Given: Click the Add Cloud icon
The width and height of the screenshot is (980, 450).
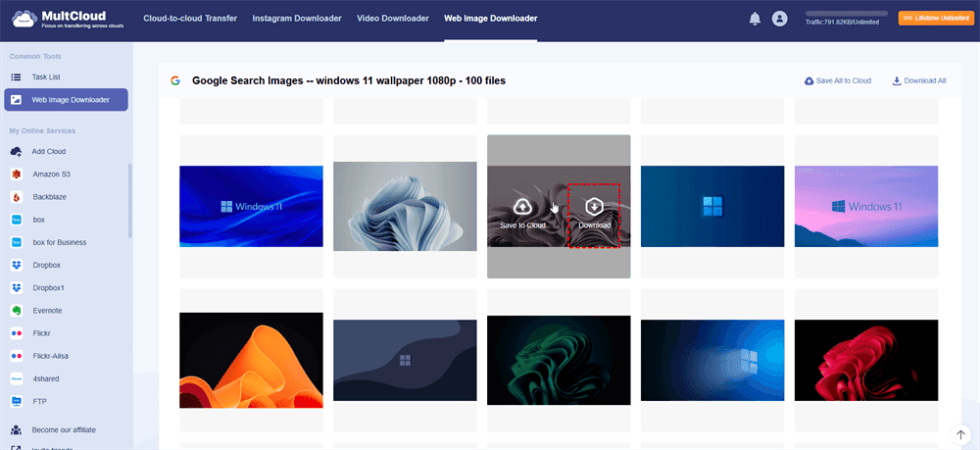Looking at the screenshot, I should 17,151.
